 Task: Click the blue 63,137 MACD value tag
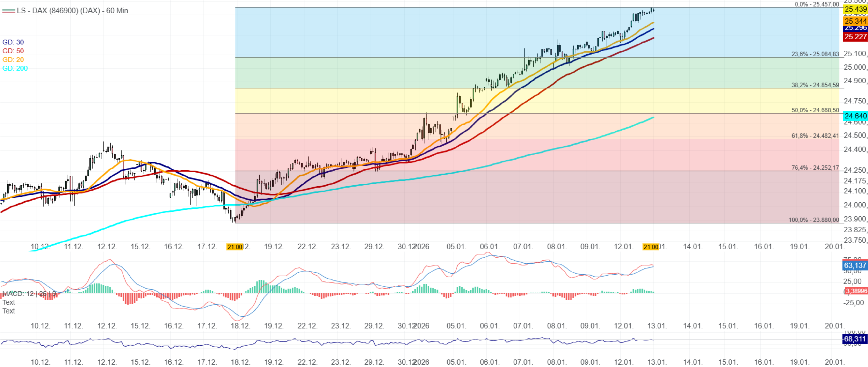tap(855, 265)
